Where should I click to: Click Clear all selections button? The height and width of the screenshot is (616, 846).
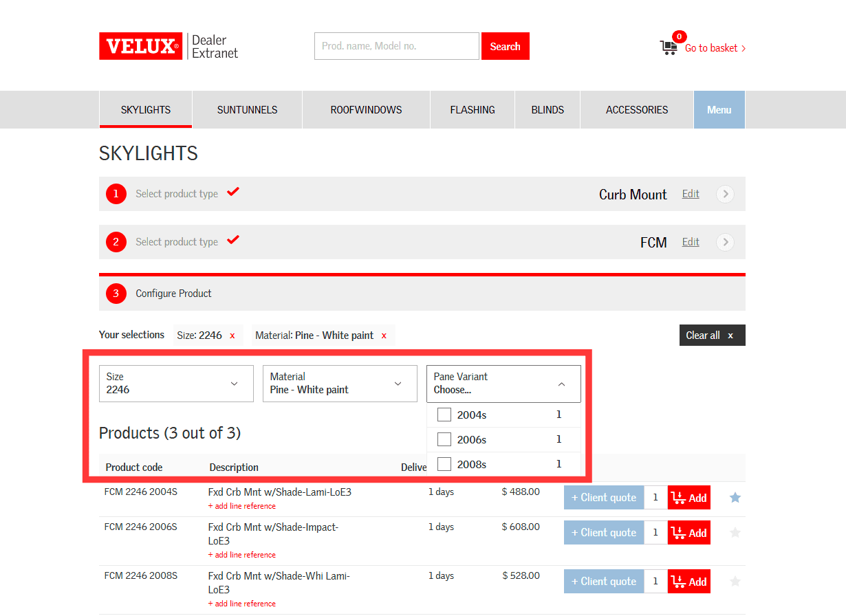[x=712, y=335]
